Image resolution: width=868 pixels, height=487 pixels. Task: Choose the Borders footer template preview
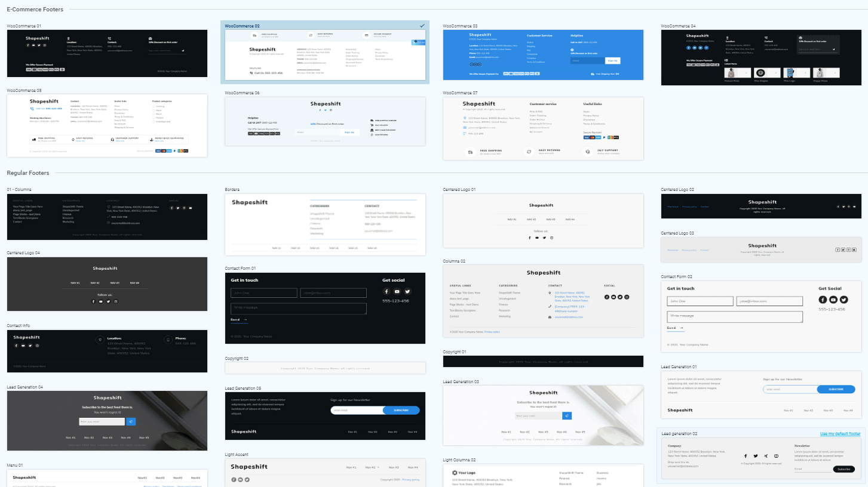pos(325,225)
